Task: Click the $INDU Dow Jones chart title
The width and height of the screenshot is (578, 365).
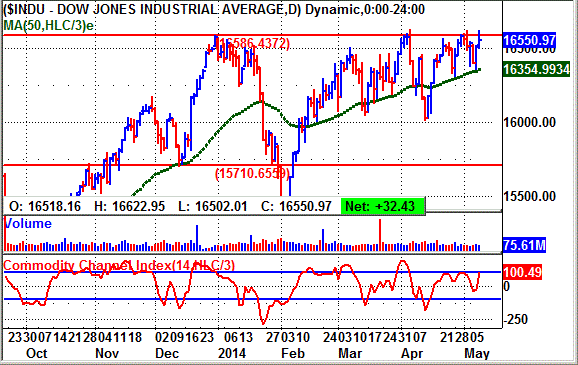Action: (x=214, y=9)
